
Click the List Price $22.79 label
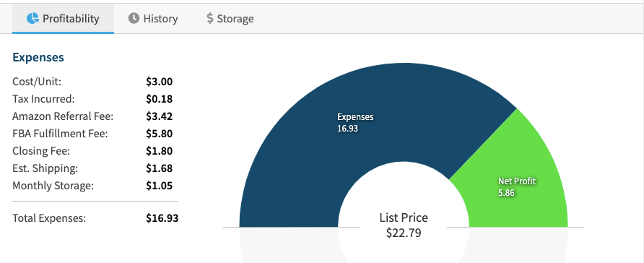(404, 225)
